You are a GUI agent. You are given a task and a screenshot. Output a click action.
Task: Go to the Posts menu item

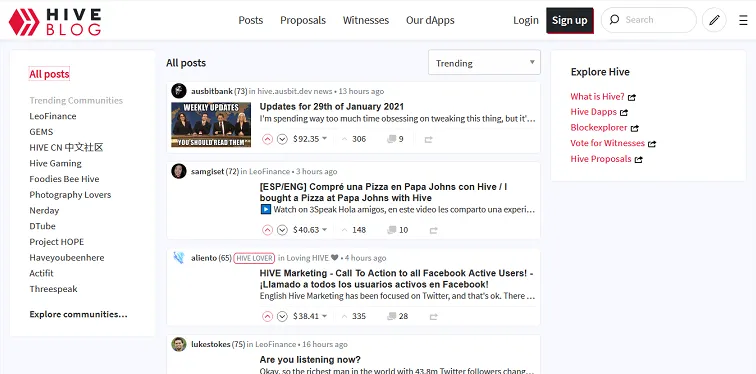251,20
